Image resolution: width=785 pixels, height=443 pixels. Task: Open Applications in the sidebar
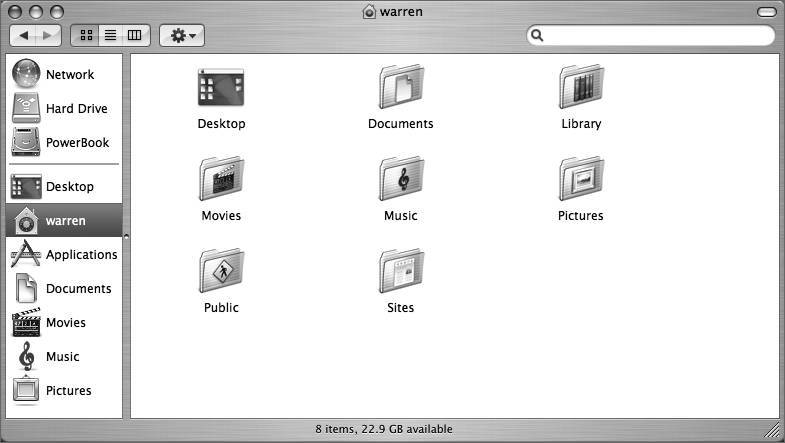pos(64,254)
